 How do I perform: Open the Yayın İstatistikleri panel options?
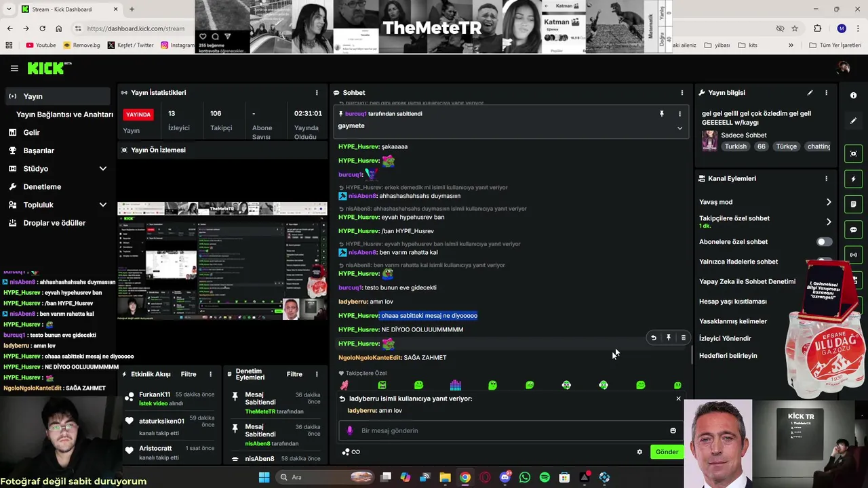(x=316, y=93)
